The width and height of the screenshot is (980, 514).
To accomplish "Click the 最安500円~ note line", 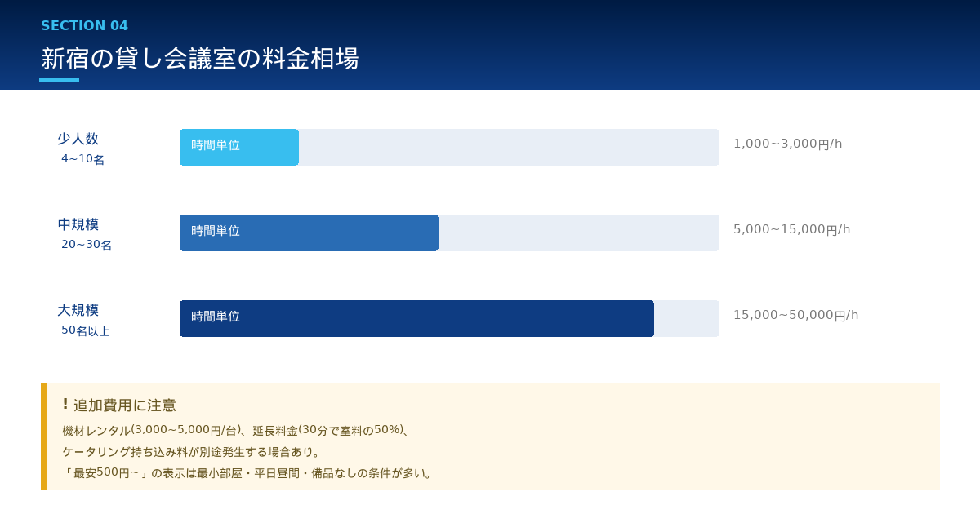I will point(248,472).
